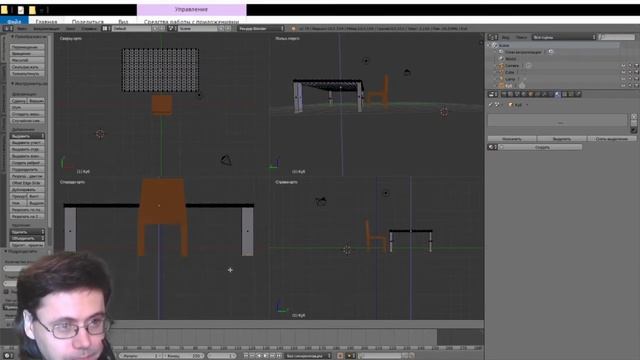The image size is (640, 360).
Task: Add a new material slot
Action: [x=634, y=116]
